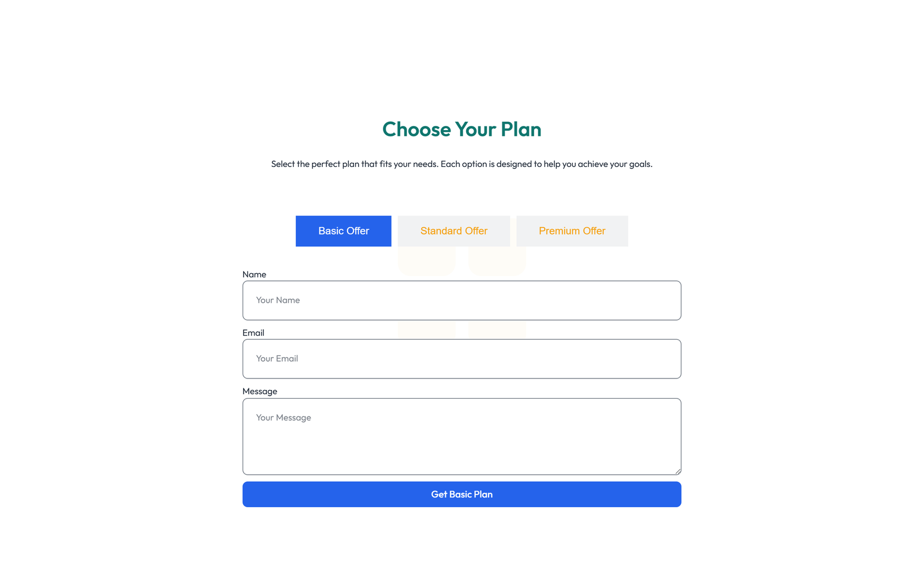
Task: Click the Get Basic Plan button
Action: [x=461, y=494]
